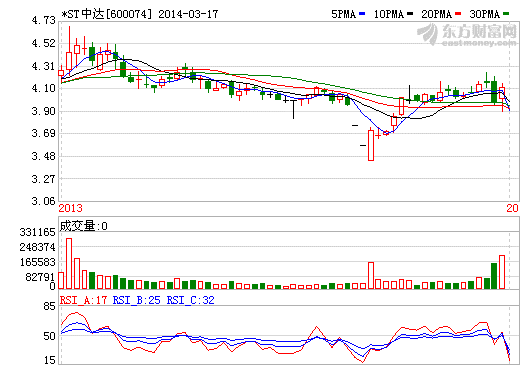Click the 82791 volume axis label
Image resolution: width=520 pixels, height=365 pixels.
tap(40, 277)
